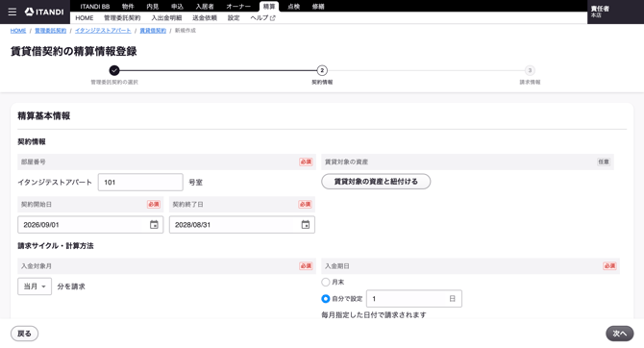Open calendar picker for 契約開始日
Screen dimensions: 644x348
pos(154,225)
